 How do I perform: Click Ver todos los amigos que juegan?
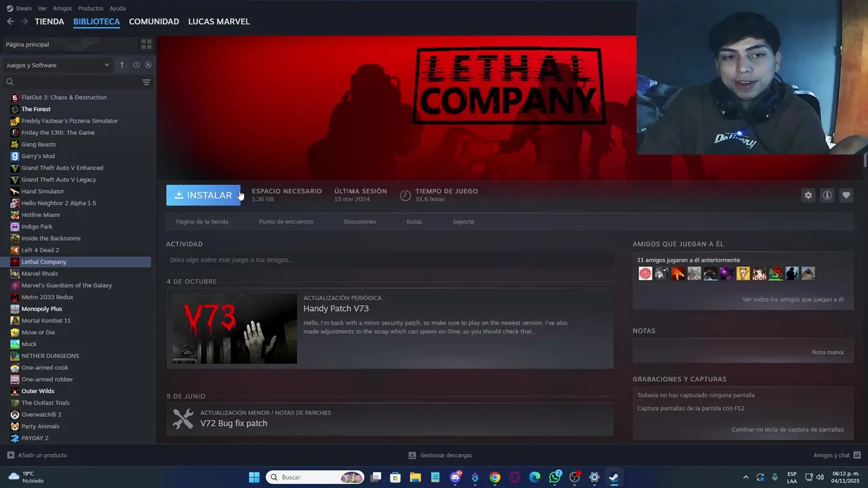(x=793, y=300)
